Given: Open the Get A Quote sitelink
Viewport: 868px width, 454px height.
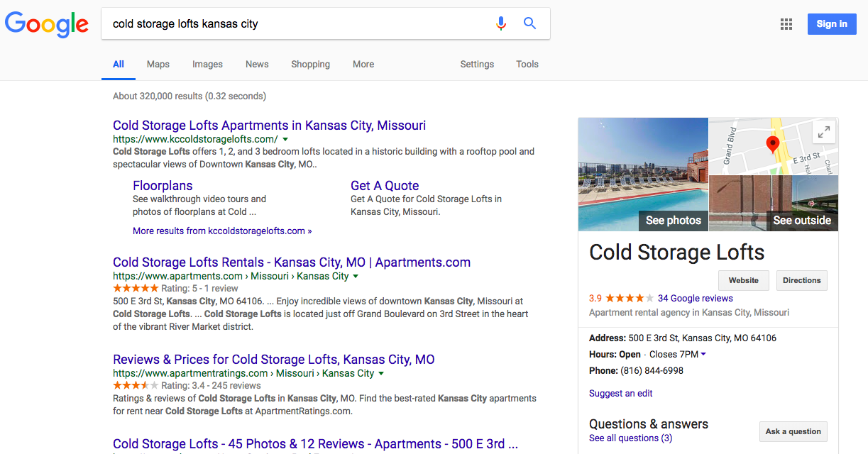Looking at the screenshot, I should tap(385, 186).
